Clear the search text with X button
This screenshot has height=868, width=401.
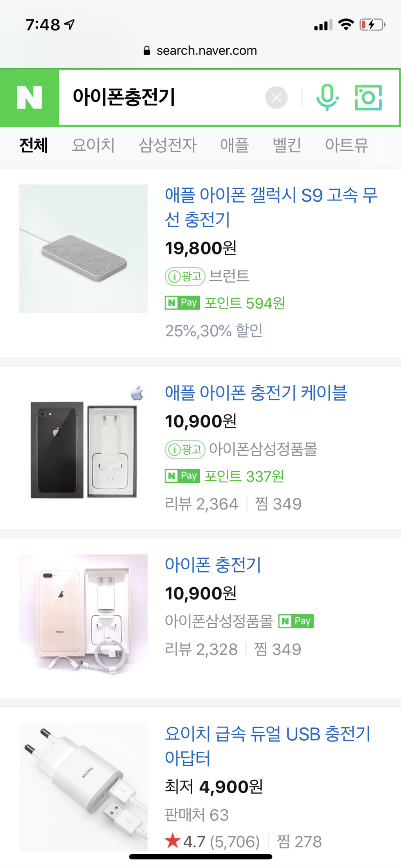(276, 97)
